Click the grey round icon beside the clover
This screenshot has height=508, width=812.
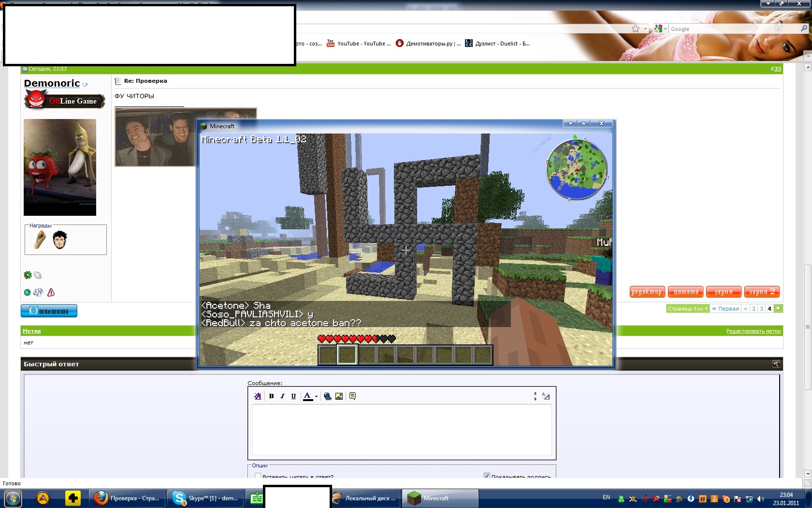click(38, 275)
